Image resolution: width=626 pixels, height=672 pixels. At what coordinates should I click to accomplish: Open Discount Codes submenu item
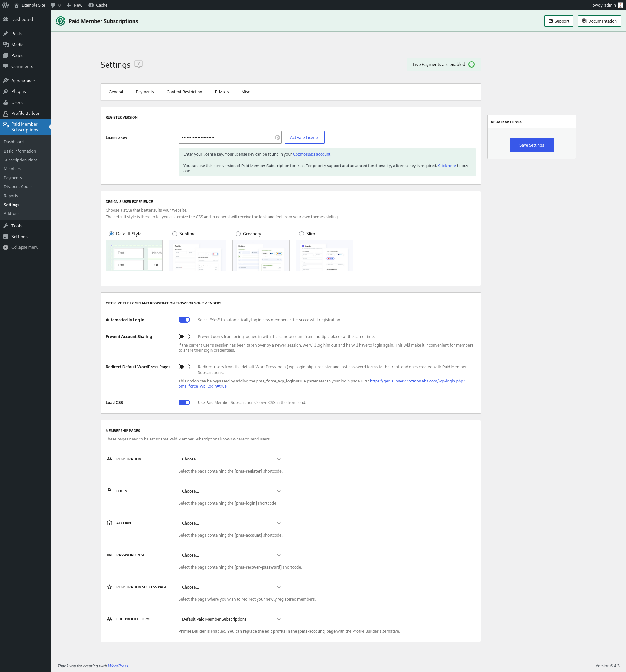coord(18,186)
